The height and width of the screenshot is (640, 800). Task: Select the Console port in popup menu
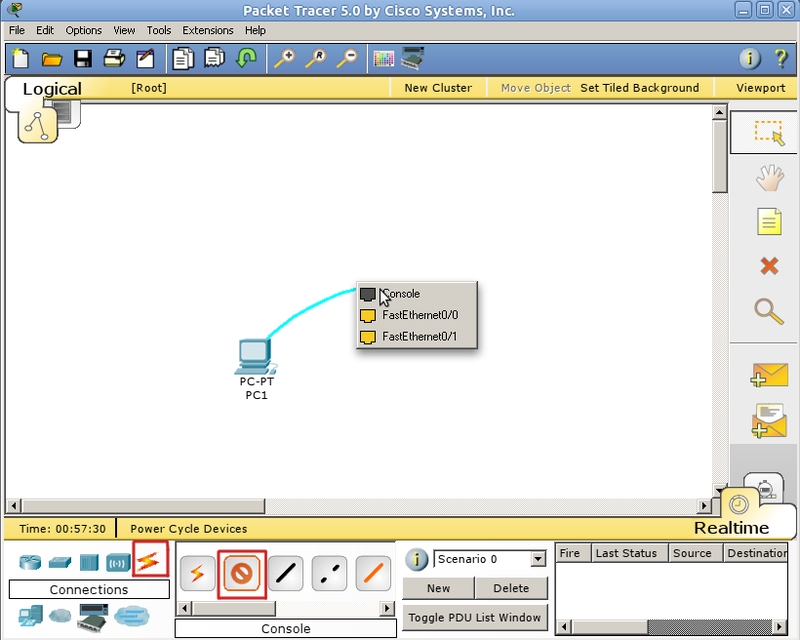pos(401,294)
